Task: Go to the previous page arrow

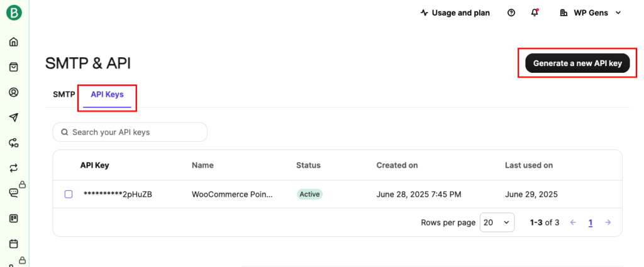Action: (x=573, y=222)
